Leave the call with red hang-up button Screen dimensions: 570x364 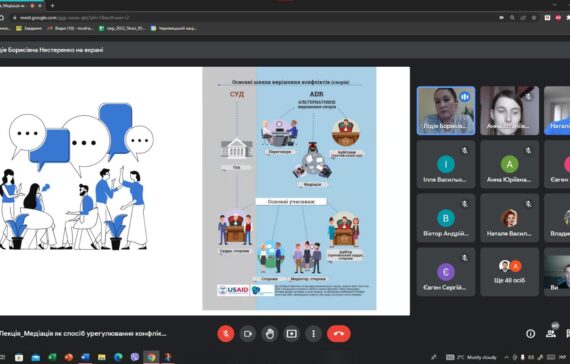pos(338,333)
